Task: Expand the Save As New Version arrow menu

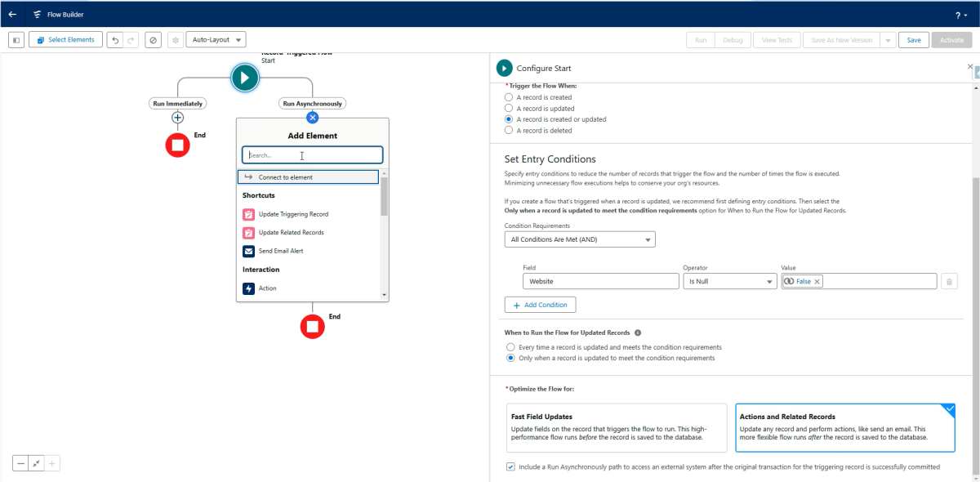Action: pos(887,40)
